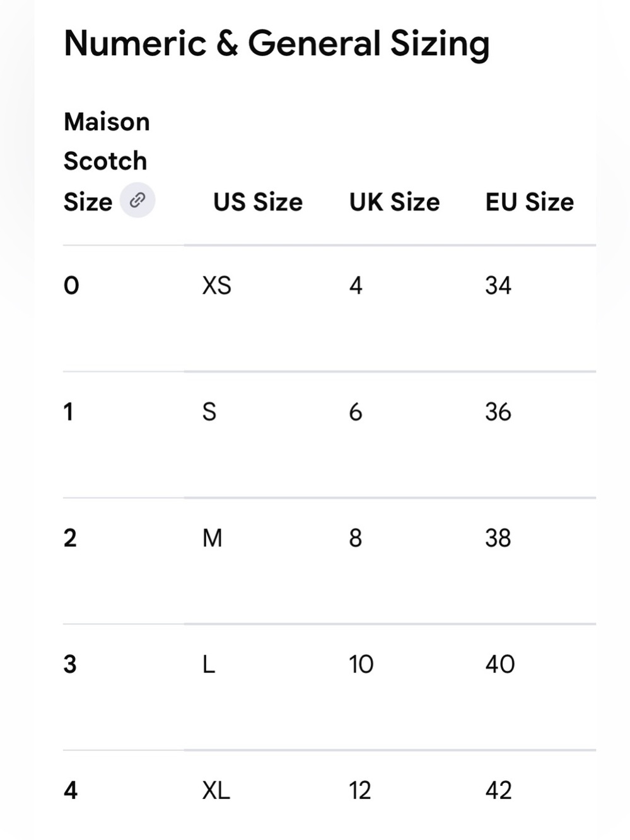Select the L US size cell
Viewport: 630px width, 840px height.
pyautogui.click(x=209, y=664)
